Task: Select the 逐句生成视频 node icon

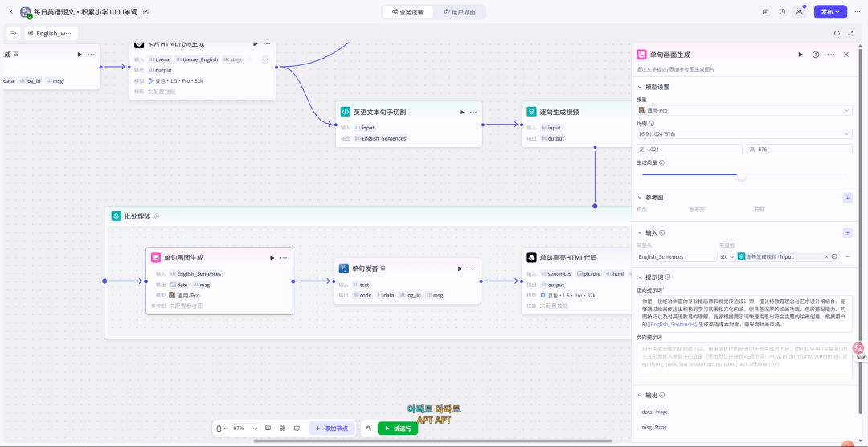Action: pos(531,112)
